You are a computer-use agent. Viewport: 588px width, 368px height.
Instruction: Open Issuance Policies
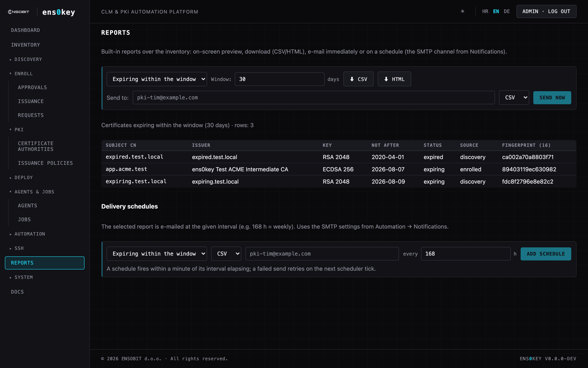click(45, 163)
